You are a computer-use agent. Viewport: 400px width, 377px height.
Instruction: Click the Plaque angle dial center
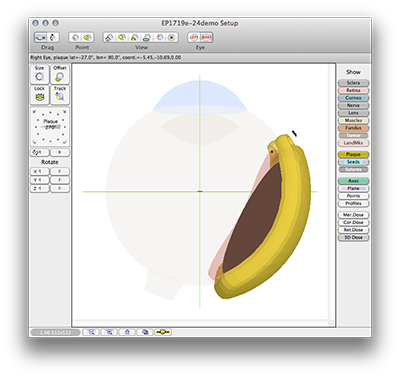(x=50, y=127)
